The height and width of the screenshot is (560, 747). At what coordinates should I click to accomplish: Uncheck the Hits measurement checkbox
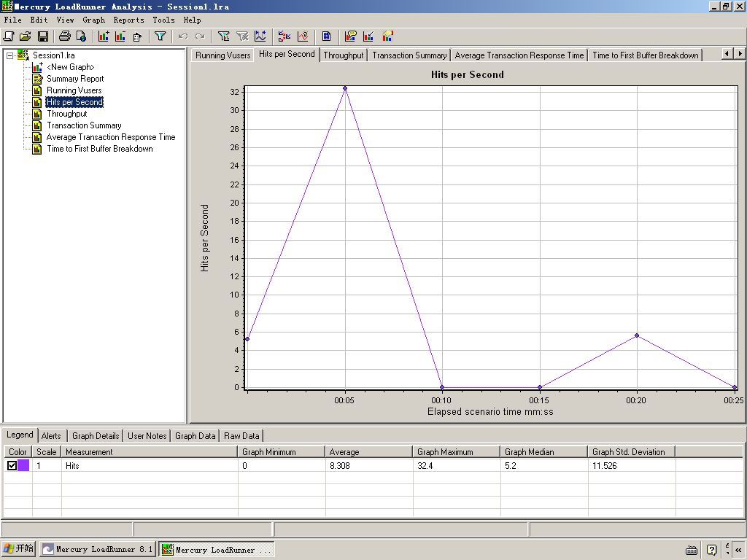[12, 466]
